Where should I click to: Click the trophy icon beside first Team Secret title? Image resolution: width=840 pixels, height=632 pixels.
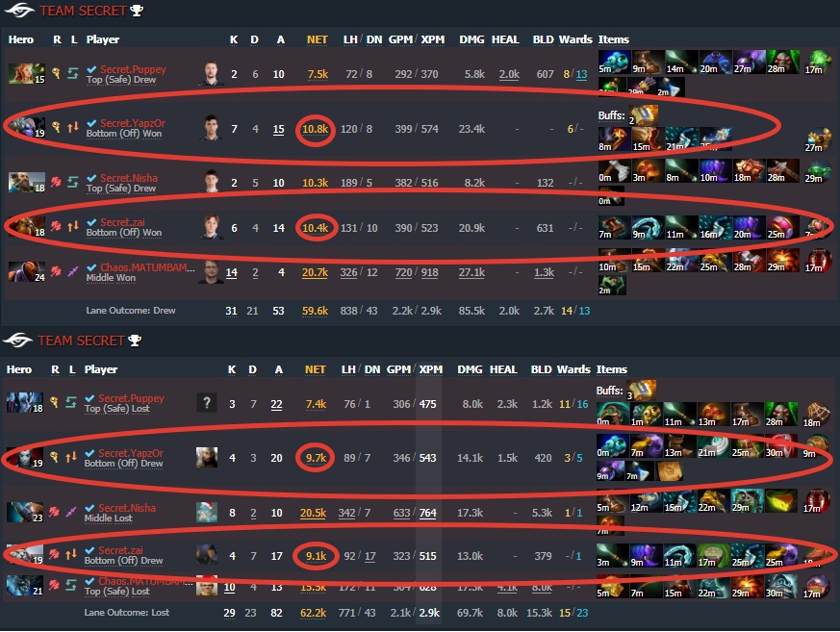click(138, 11)
